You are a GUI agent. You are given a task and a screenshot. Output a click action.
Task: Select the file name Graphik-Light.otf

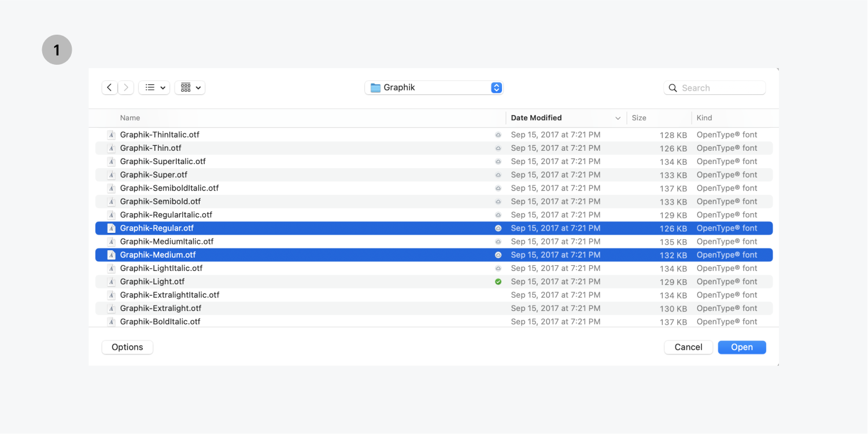coord(152,281)
